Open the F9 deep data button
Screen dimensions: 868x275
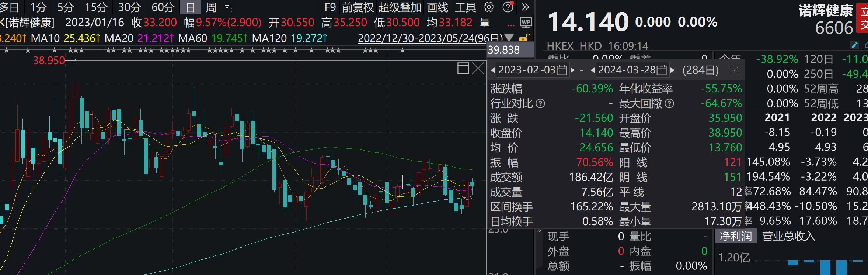[330, 7]
